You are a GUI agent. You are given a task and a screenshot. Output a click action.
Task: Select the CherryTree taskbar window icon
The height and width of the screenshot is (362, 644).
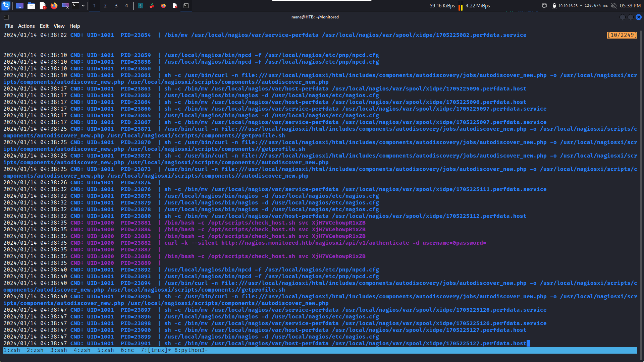point(152,6)
